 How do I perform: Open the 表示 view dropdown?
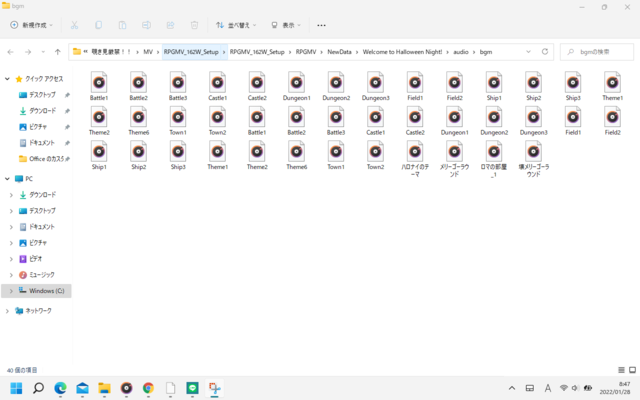click(286, 25)
